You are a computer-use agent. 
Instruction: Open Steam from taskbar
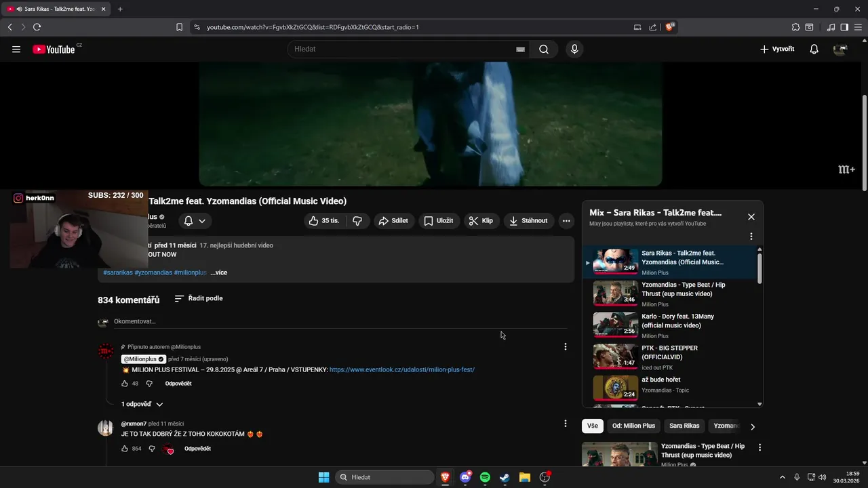click(x=505, y=477)
